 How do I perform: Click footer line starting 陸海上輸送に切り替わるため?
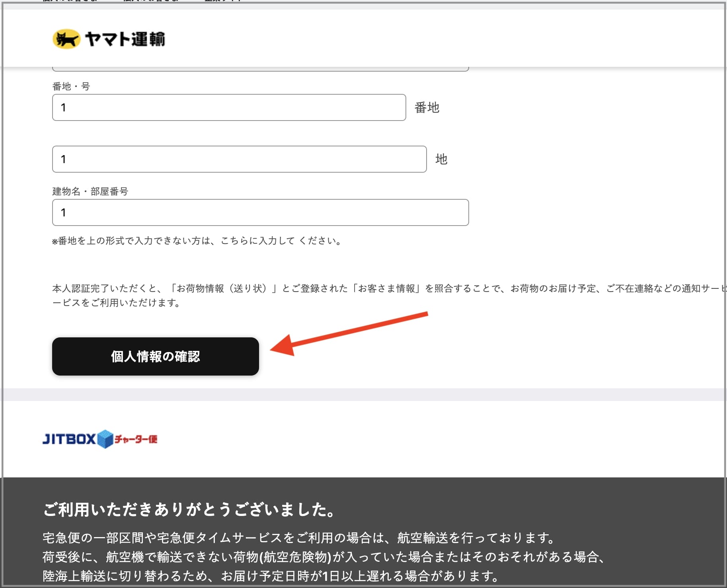click(271, 576)
